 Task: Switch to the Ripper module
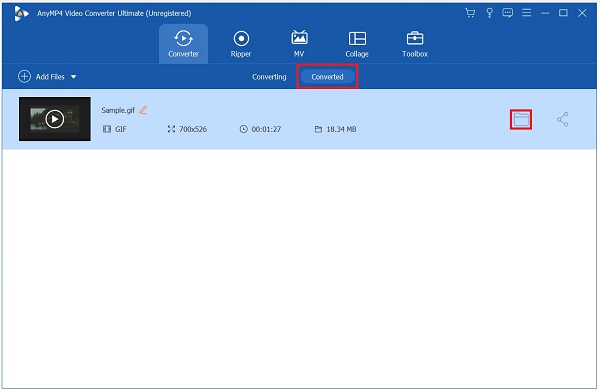(241, 44)
